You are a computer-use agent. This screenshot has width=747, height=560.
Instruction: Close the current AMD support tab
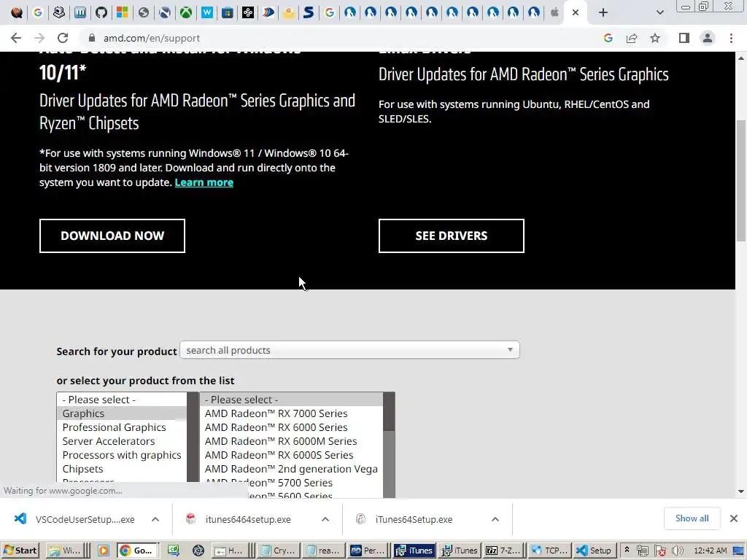pyautogui.click(x=576, y=12)
